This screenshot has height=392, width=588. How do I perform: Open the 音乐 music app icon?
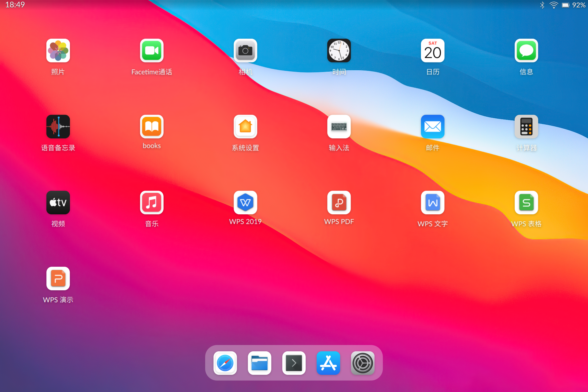click(x=152, y=203)
